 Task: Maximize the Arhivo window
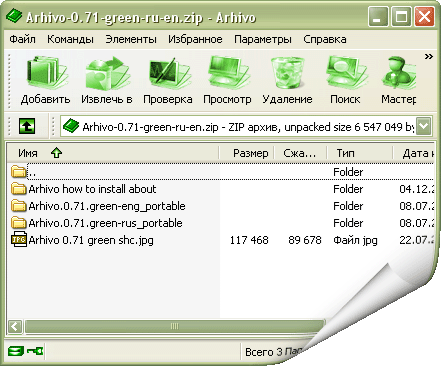coord(401,16)
